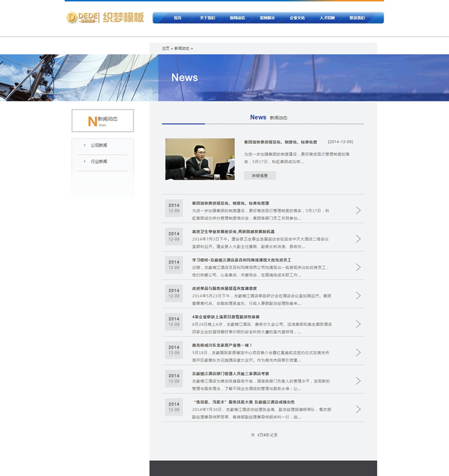Open featured news photo of man at desk
449x476 pixels.
[x=200, y=159]
